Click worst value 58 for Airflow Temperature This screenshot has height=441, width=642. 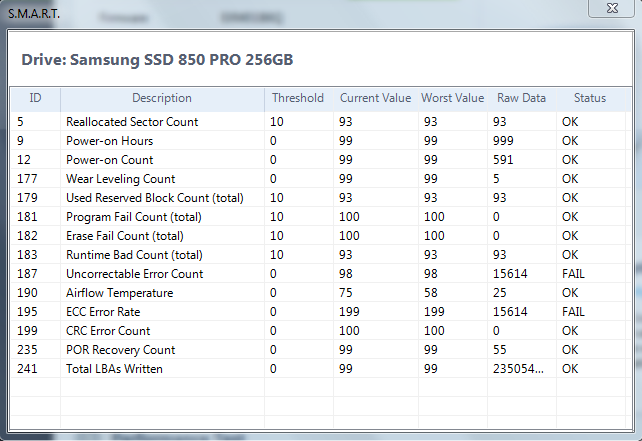[x=431, y=293]
